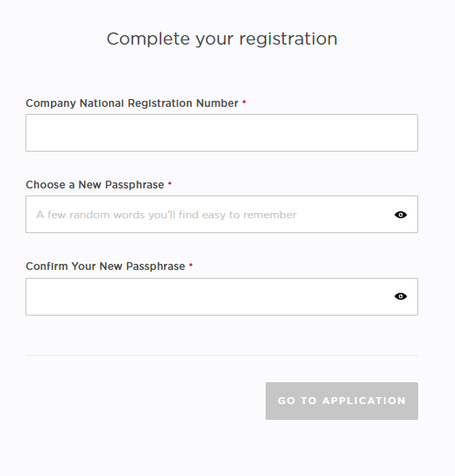
Task: Click the Company National Registration Number input box
Action: (x=222, y=132)
